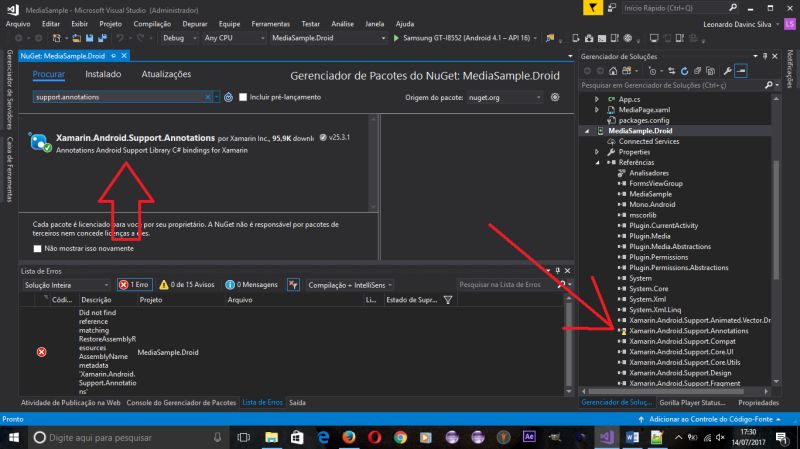
Task: Open Console do Gerenciador de Pacotes tab
Action: (181, 403)
